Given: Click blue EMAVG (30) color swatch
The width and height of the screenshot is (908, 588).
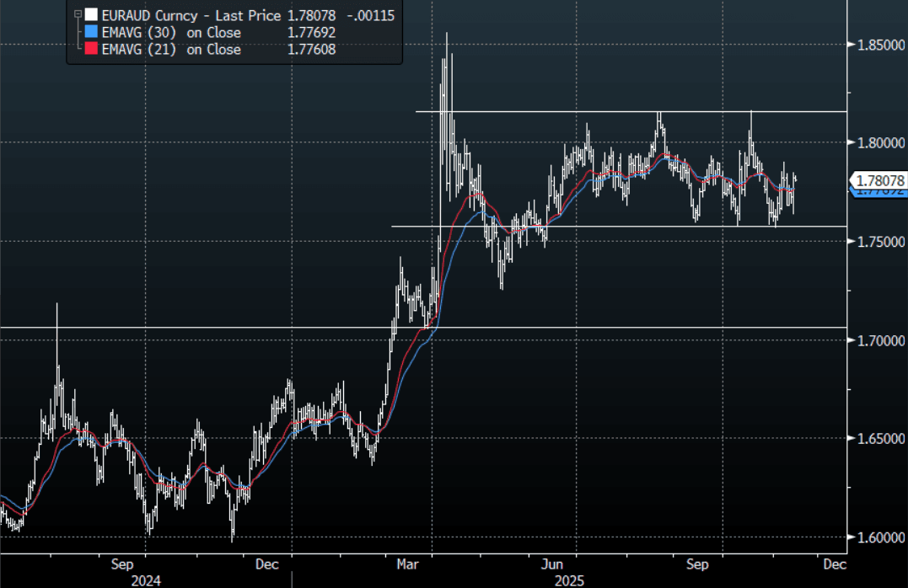Looking at the screenshot, I should click(x=91, y=32).
